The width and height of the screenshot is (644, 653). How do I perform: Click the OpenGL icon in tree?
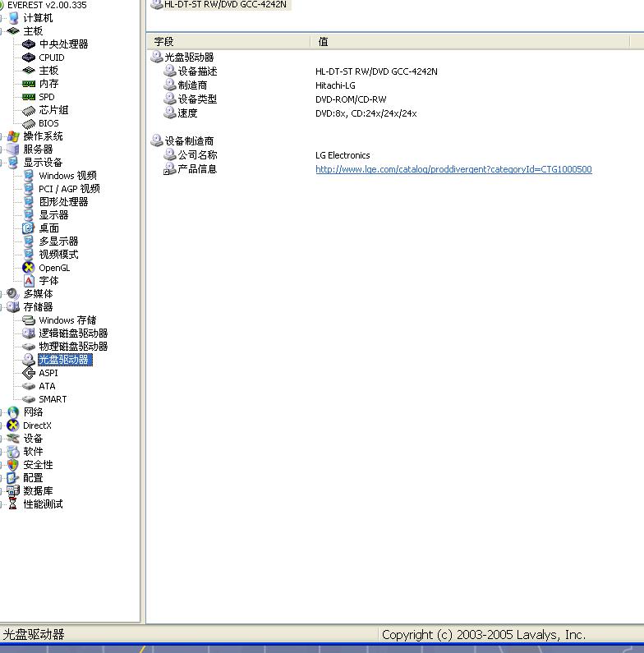coord(28,268)
